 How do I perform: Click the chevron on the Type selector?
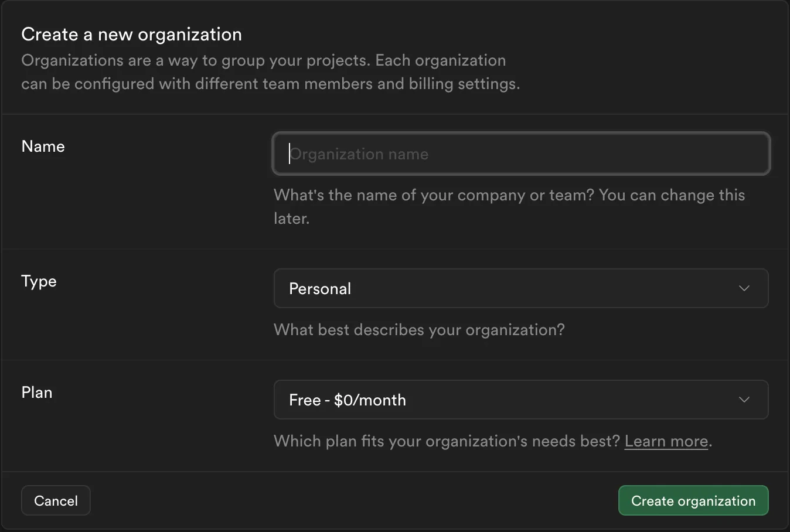(x=744, y=288)
